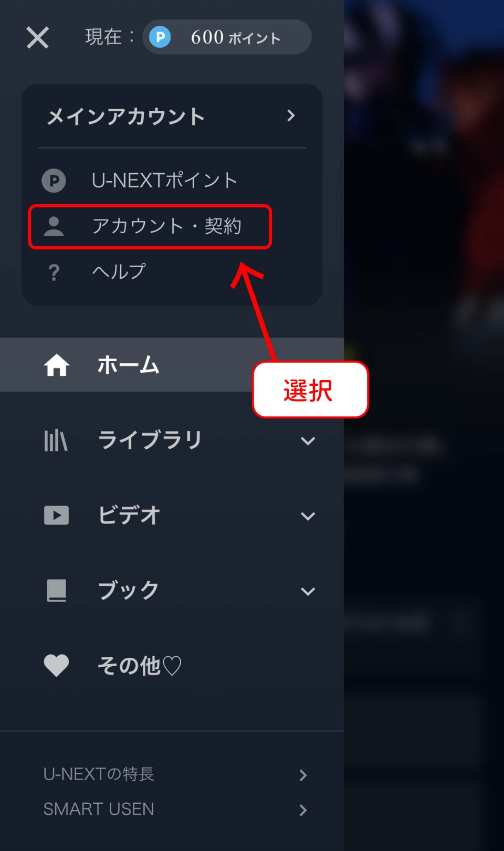Expand the ビデオ dropdown chevron
Viewport: 504px width, 851px height.
pos(308,516)
